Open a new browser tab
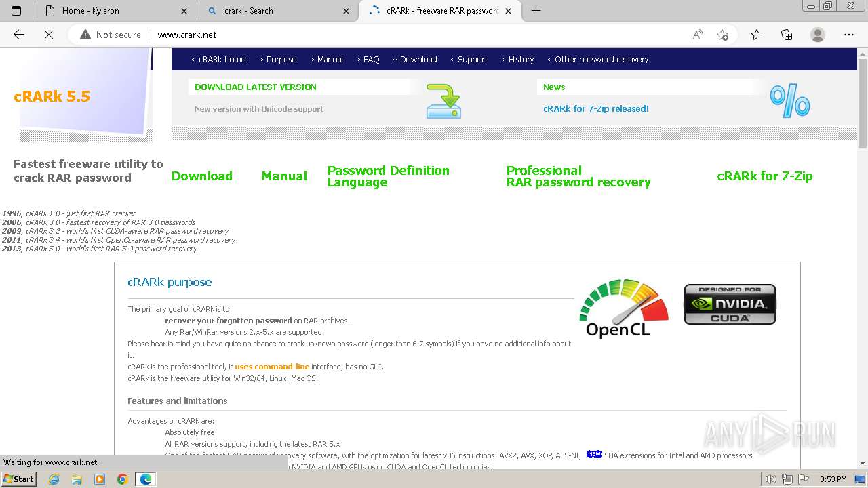Viewport: 868px width, 488px height. click(x=536, y=11)
